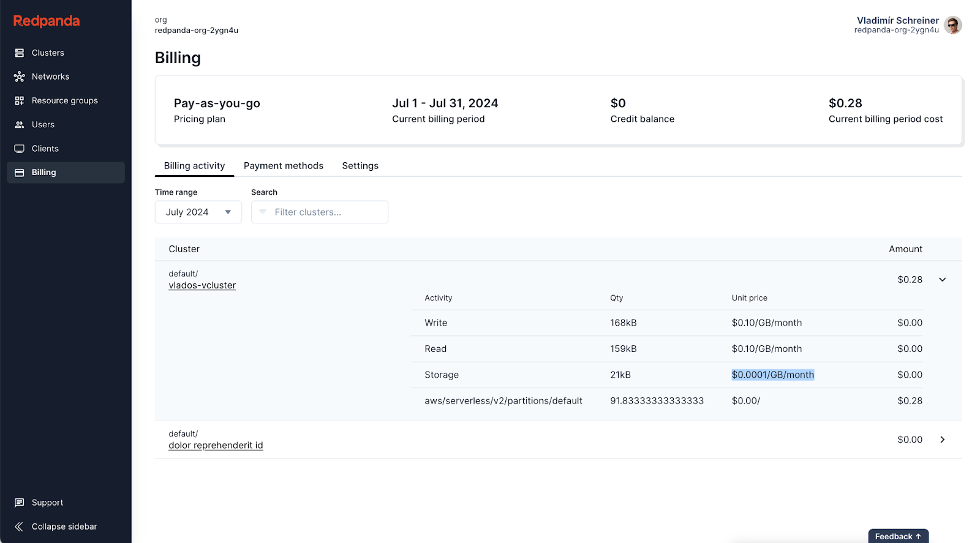This screenshot has width=980, height=543.
Task: Click the 168kB quantity value
Action: pyautogui.click(x=624, y=323)
